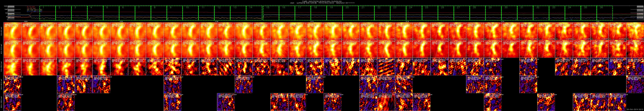Select time interval 26 on the lightcurve
The width and height of the screenshot is (644, 111).
pyautogui.click(x=446, y=13)
